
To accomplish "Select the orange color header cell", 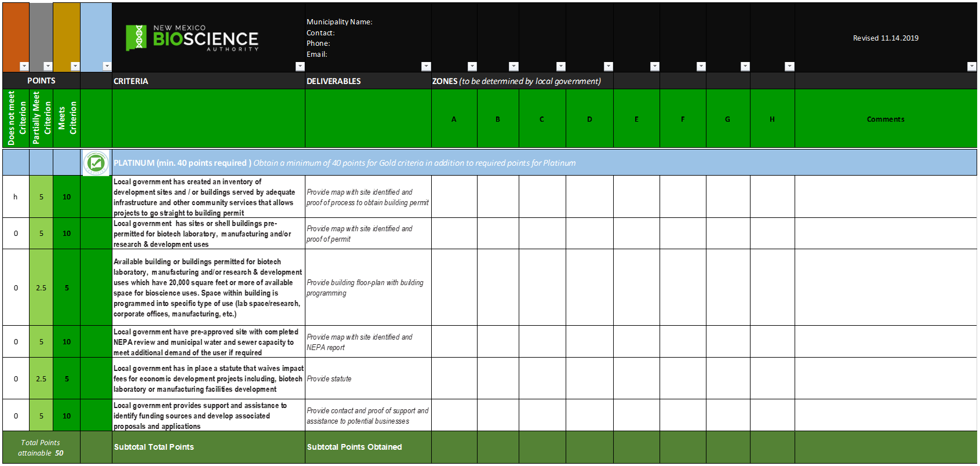I will (16, 37).
